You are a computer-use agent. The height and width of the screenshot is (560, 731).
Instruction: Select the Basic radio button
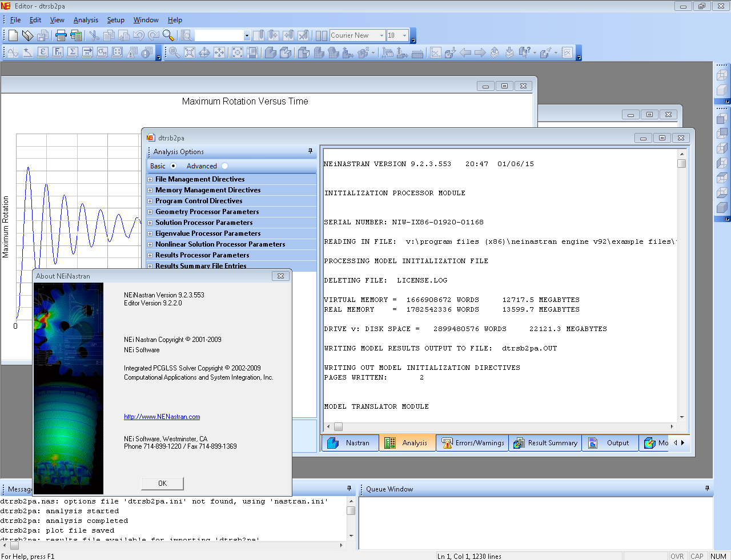(173, 166)
